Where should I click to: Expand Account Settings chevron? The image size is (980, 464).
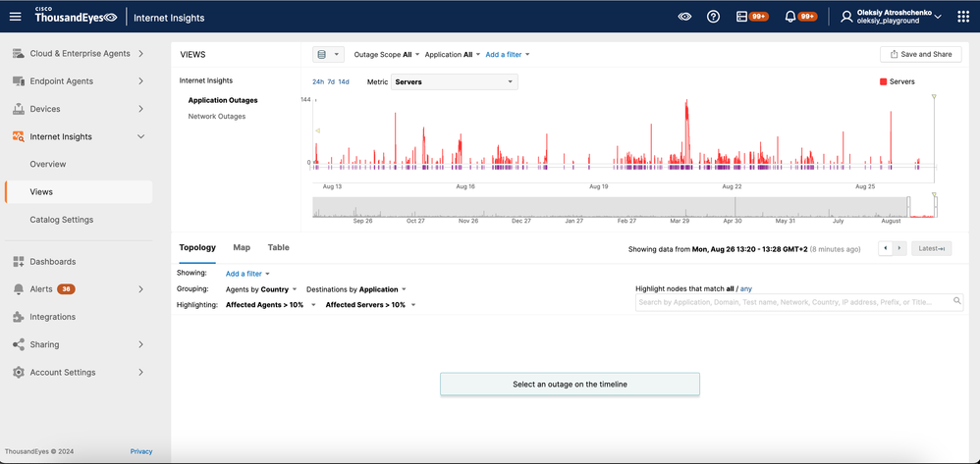pos(140,372)
